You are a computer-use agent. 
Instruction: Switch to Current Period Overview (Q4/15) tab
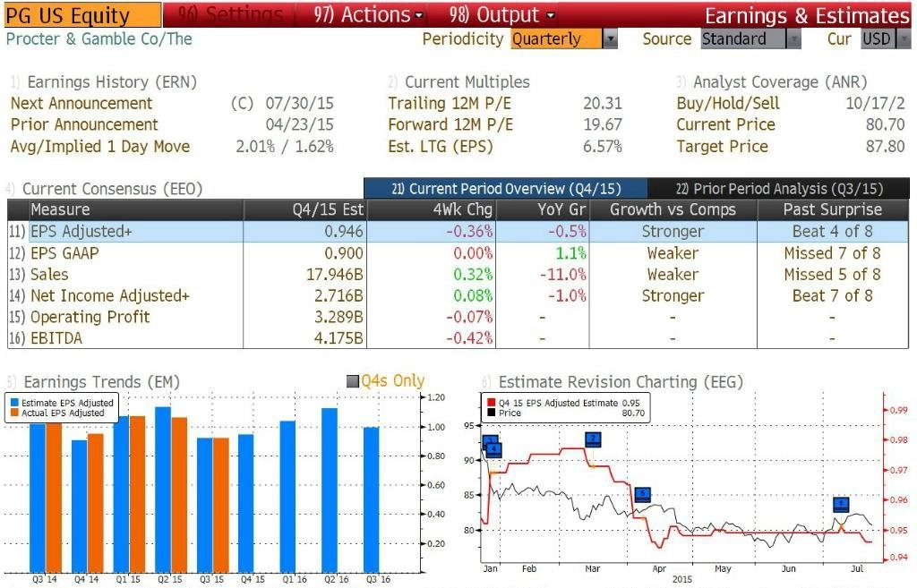(506, 189)
